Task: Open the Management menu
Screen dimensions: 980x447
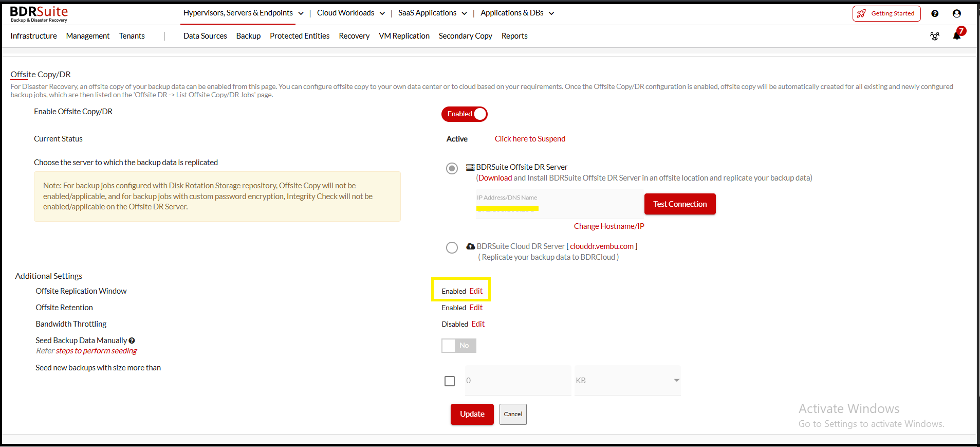Action: click(88, 36)
